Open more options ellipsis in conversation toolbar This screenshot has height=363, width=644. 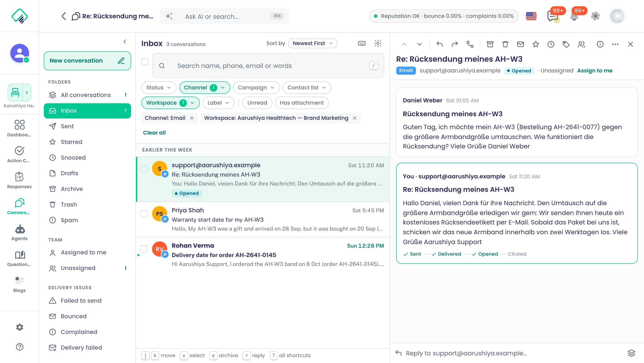click(615, 44)
